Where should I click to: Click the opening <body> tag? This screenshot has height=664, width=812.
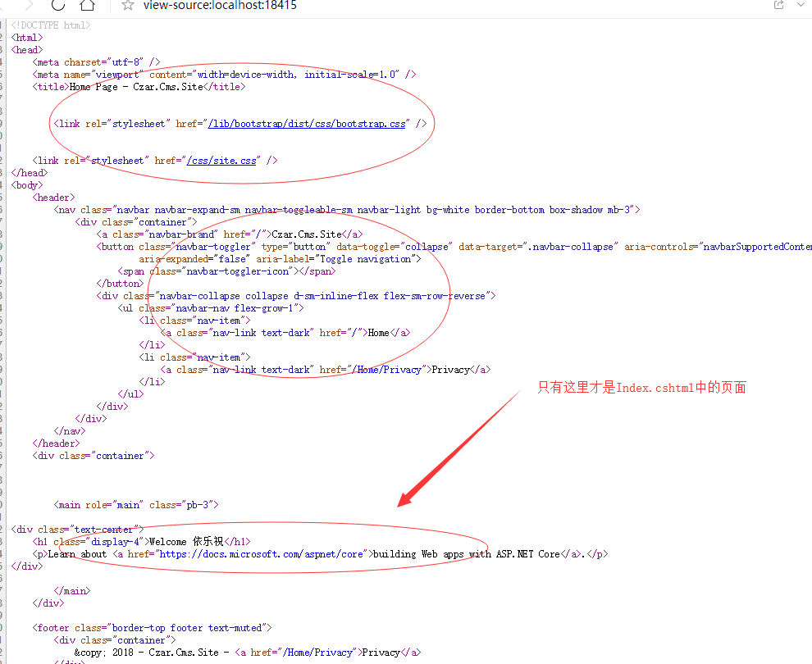click(27, 185)
